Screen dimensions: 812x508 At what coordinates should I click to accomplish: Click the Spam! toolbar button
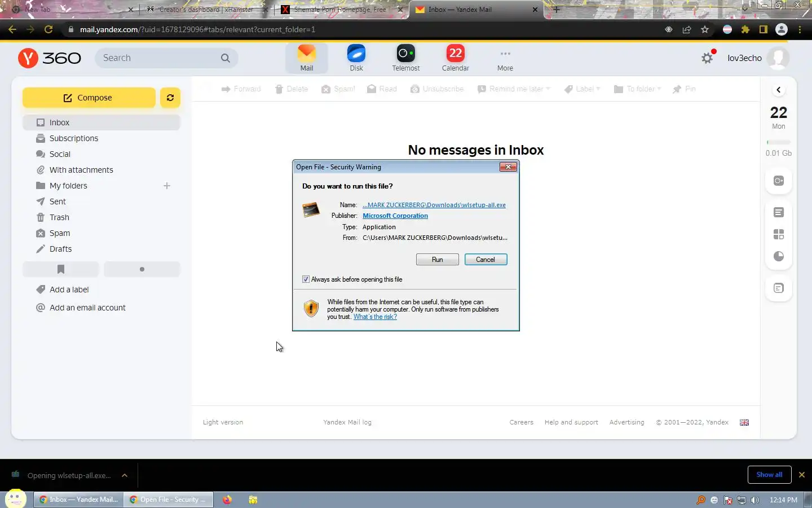[338, 89]
